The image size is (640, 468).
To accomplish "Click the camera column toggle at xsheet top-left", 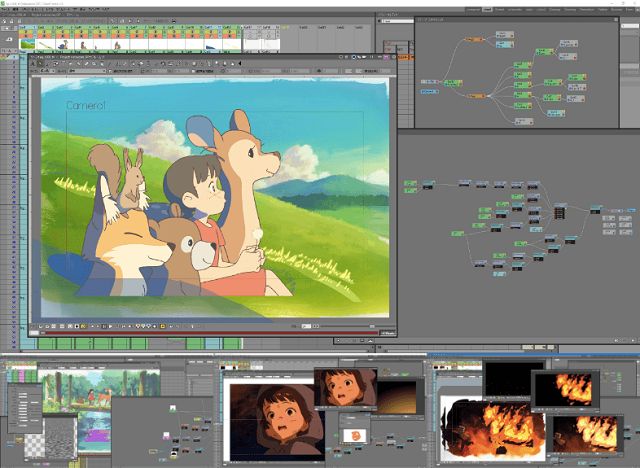I will (9, 29).
